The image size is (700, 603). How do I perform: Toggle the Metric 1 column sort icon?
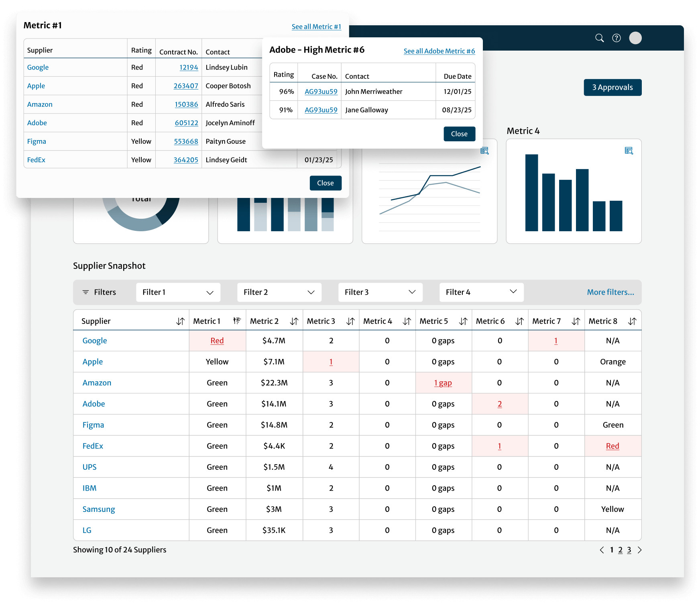237,321
